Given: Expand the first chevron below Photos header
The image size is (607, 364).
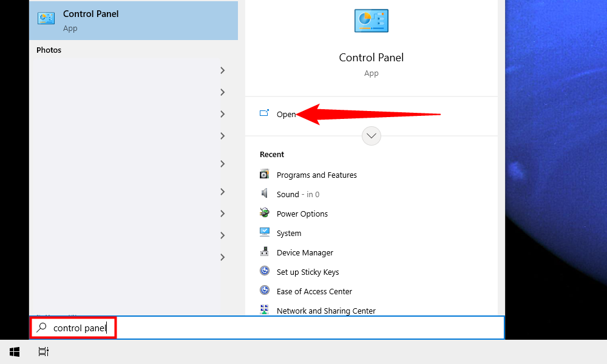Looking at the screenshot, I should pos(222,70).
